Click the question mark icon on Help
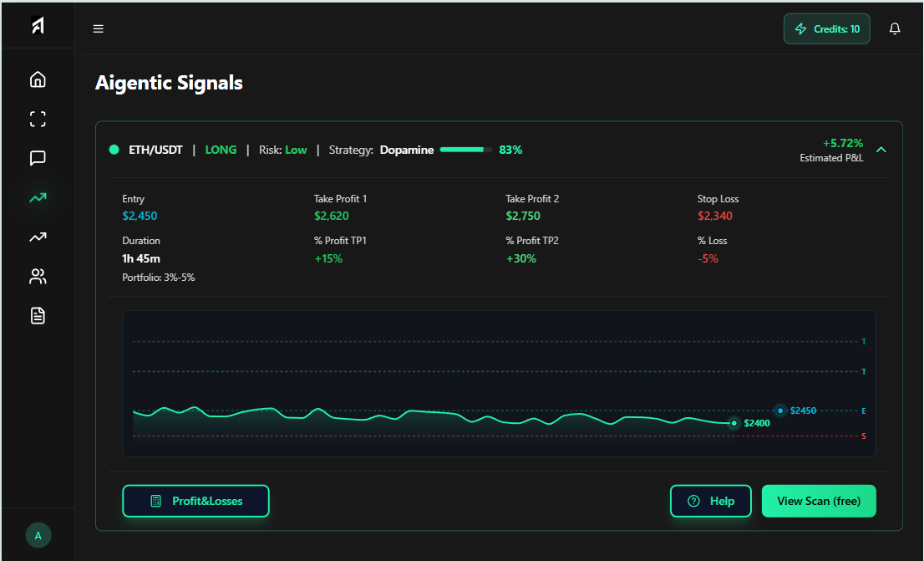Screen dimensions: 924x561 [x=693, y=501]
